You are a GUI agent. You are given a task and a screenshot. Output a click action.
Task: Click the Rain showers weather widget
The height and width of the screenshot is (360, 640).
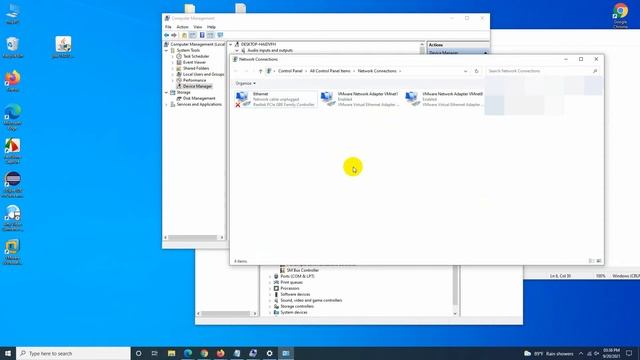click(x=549, y=353)
